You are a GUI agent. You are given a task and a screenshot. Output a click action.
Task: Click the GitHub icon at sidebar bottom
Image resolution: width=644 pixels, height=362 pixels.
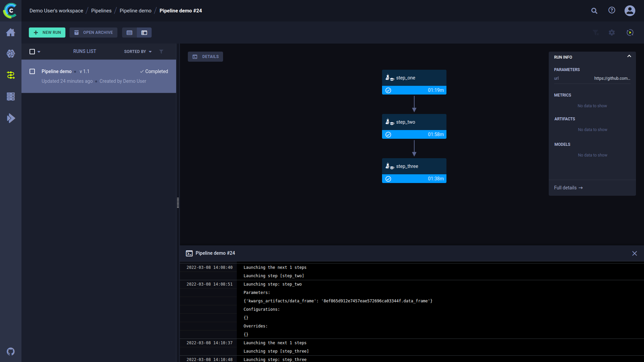pyautogui.click(x=11, y=352)
